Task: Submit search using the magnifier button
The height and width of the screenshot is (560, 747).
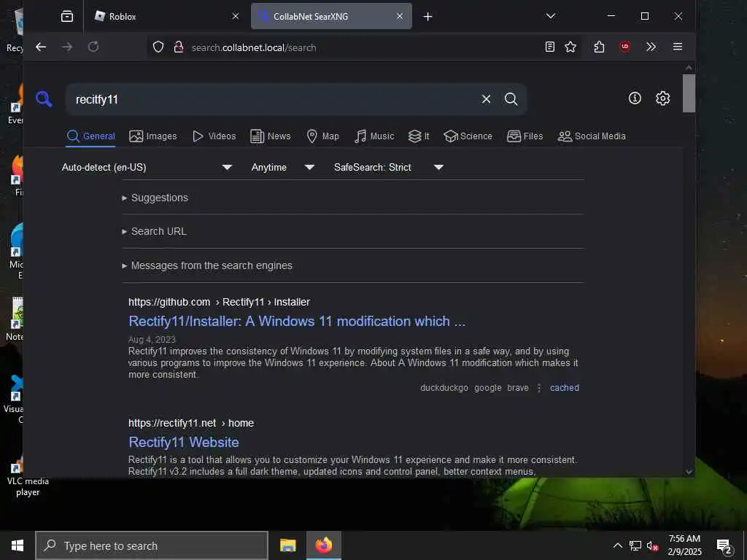Action: (x=511, y=99)
